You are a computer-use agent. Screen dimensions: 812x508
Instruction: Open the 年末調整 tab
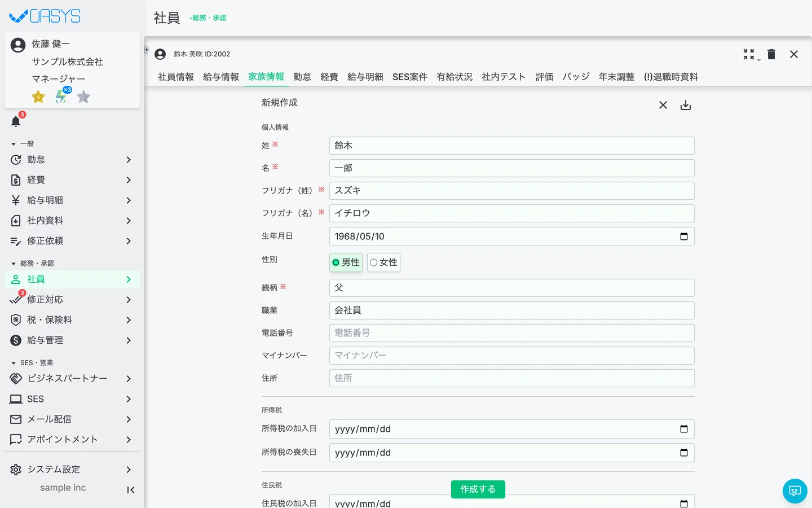(617, 77)
